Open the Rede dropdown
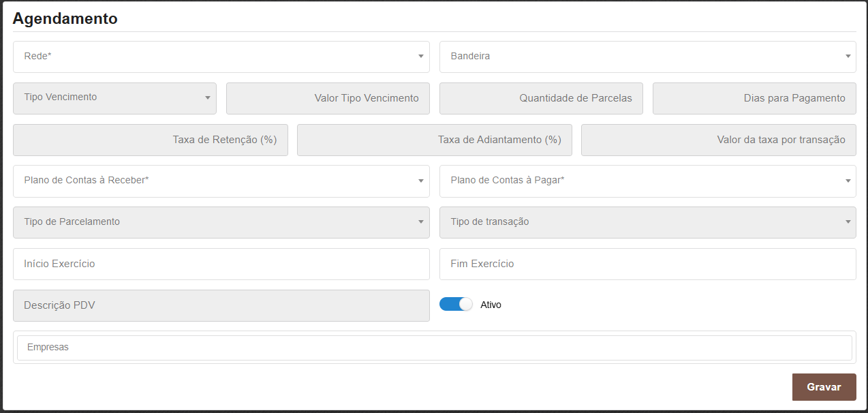This screenshot has width=868, height=413. point(221,57)
